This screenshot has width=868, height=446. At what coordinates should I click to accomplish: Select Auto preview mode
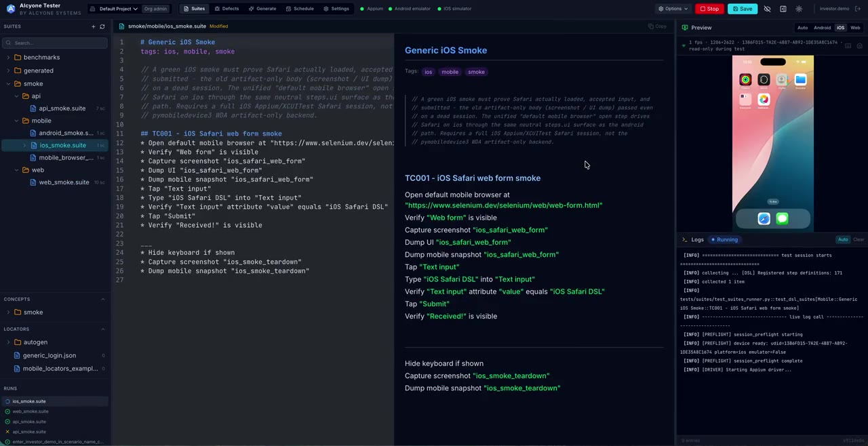[x=802, y=28]
